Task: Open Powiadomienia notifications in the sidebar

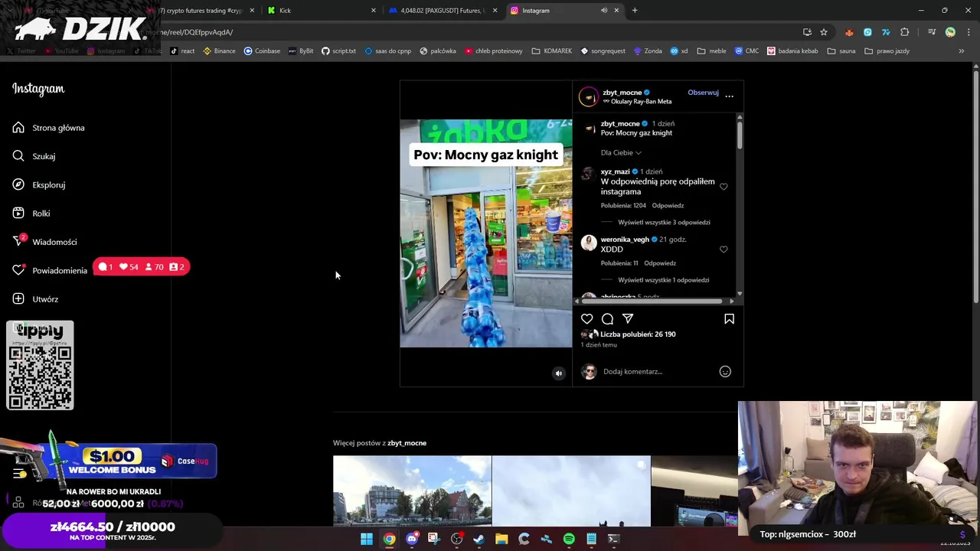Action: tap(50, 270)
